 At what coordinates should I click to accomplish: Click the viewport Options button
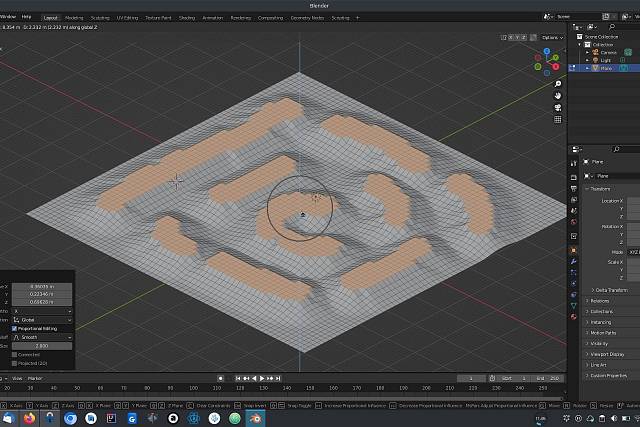(x=552, y=37)
